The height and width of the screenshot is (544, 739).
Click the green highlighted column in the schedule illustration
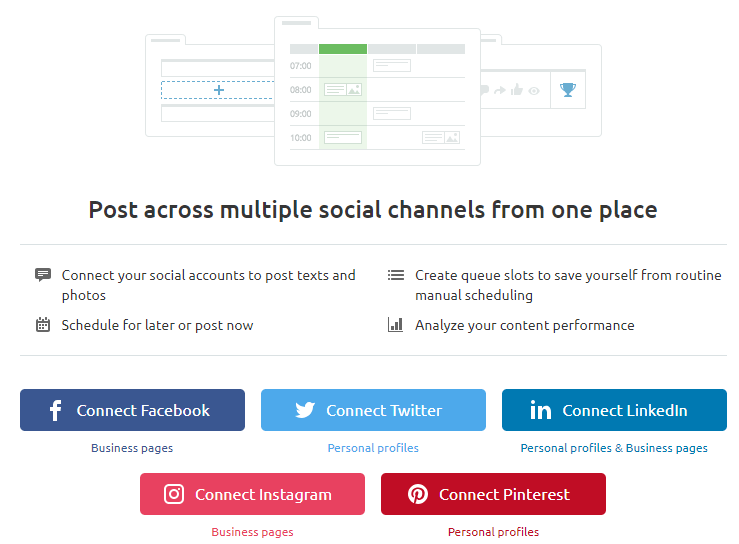343,97
